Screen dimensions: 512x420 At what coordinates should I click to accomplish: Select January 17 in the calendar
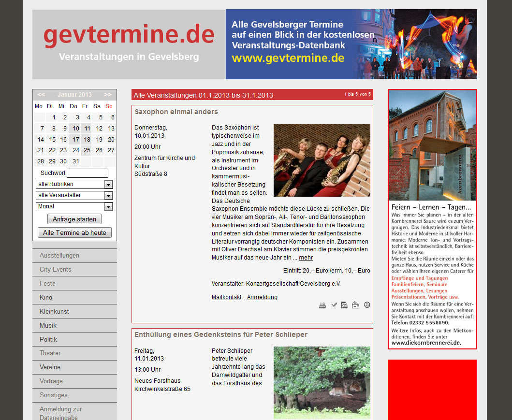(x=76, y=140)
